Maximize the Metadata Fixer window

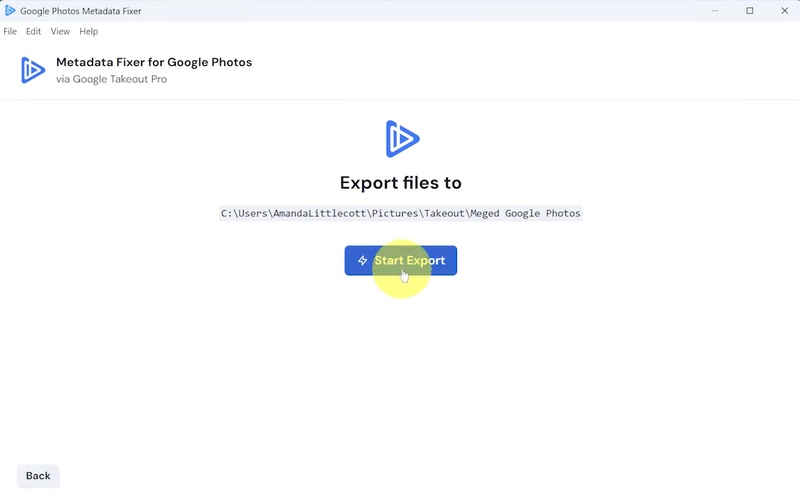click(749, 10)
